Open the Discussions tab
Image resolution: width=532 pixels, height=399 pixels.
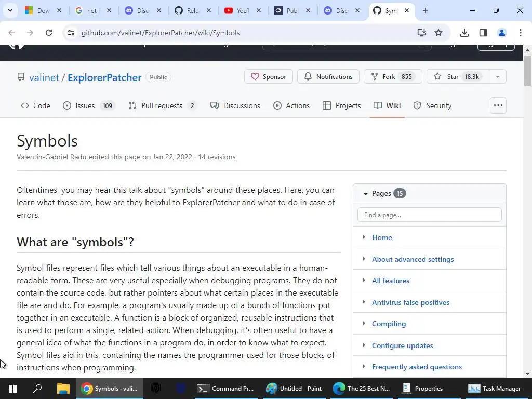[x=235, y=105]
